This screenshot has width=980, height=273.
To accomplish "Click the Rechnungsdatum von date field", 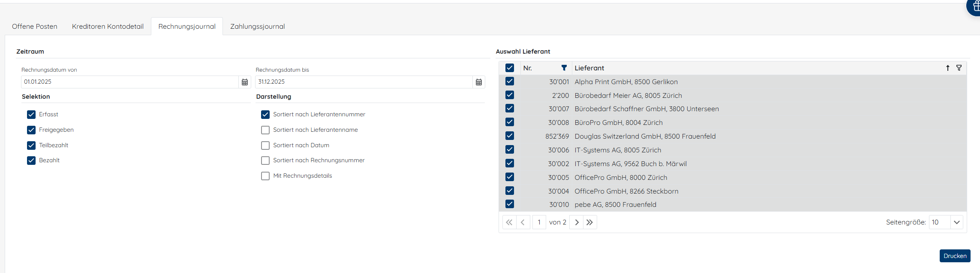I will pyautogui.click(x=129, y=82).
